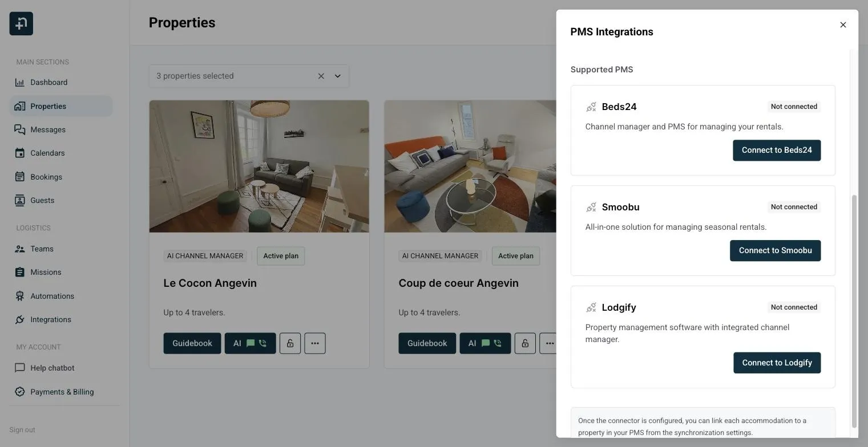Click Beds24 Not connected status badge
868x447 pixels.
(x=794, y=107)
